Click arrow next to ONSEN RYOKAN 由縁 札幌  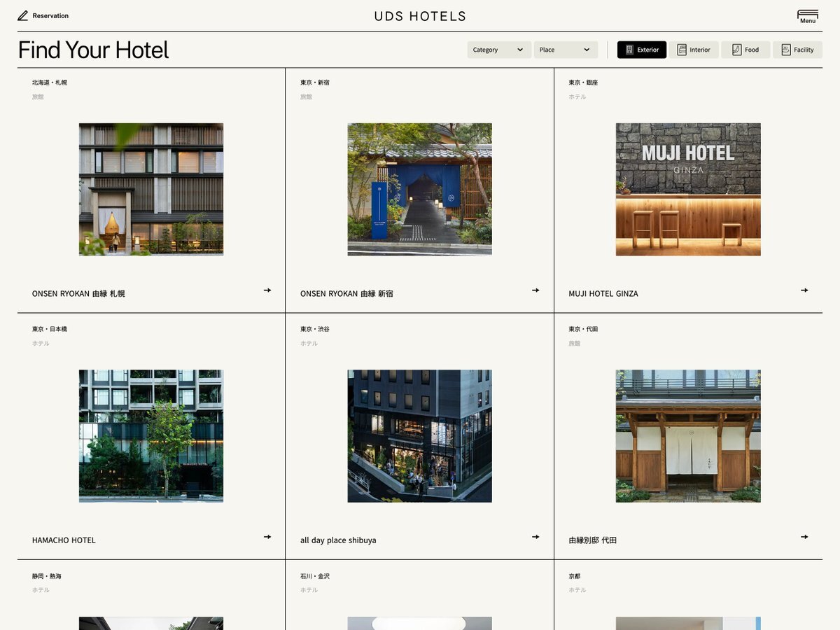267,290
